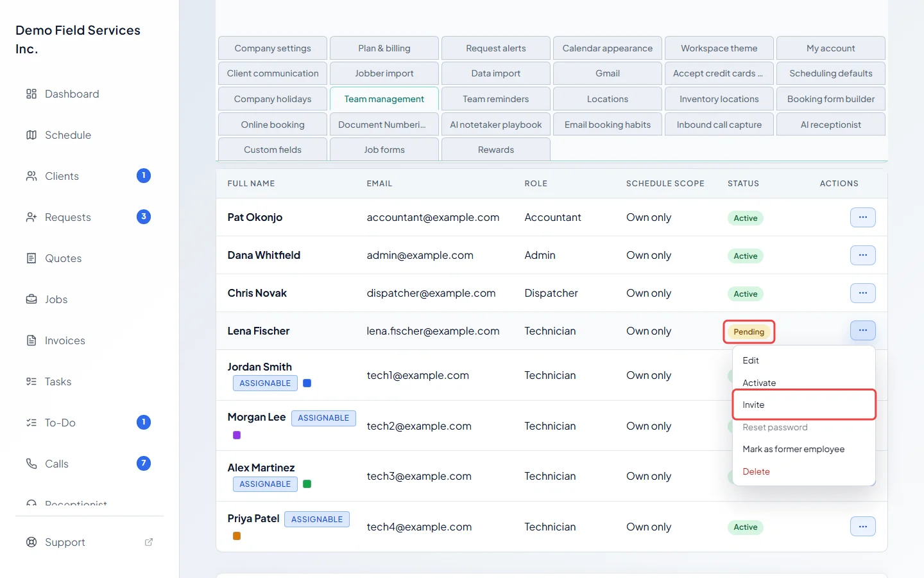Click the Clients people icon
The height and width of the screenshot is (578, 924).
click(31, 176)
